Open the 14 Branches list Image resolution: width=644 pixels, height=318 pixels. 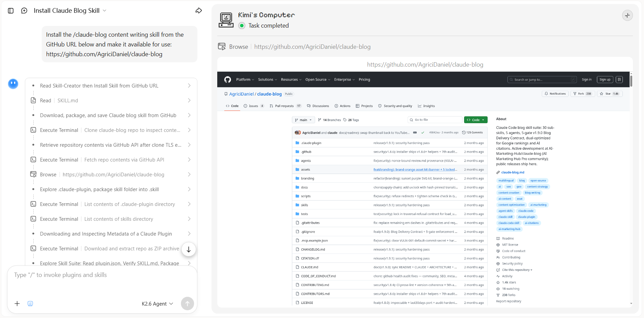(x=329, y=120)
